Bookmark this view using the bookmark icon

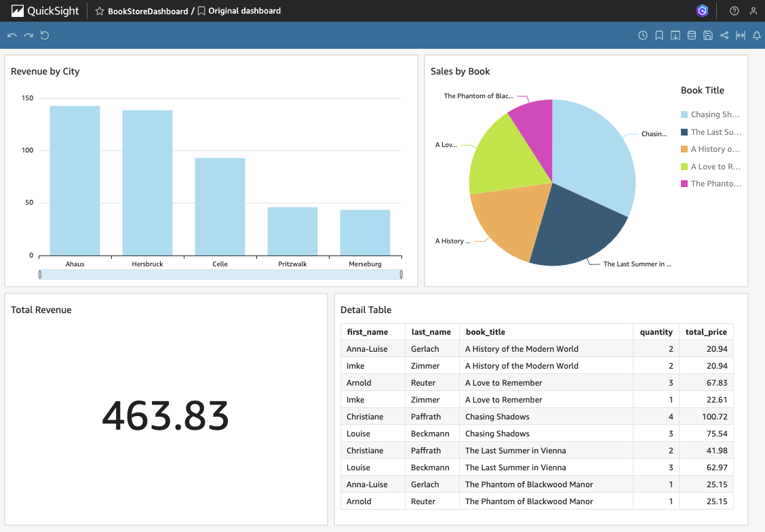coord(659,35)
